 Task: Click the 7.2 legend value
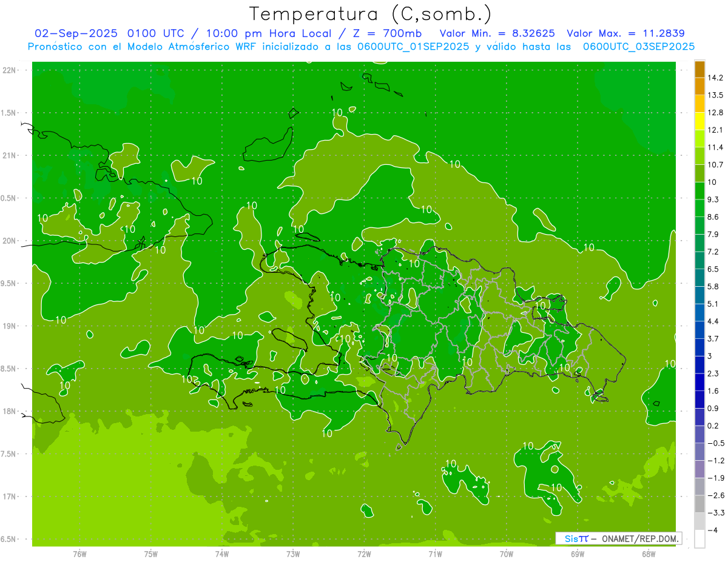(x=713, y=252)
